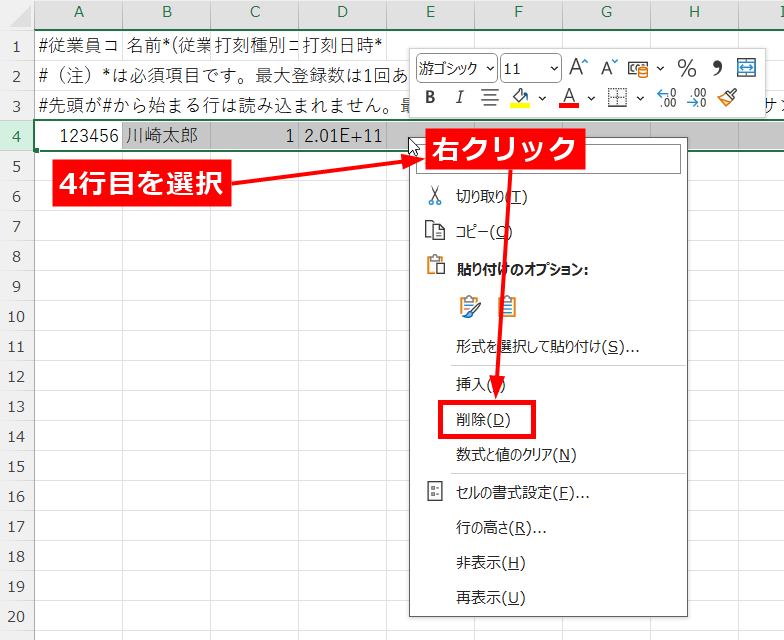Click the decrease font size icon
Image resolution: width=784 pixels, height=640 pixels.
608,67
